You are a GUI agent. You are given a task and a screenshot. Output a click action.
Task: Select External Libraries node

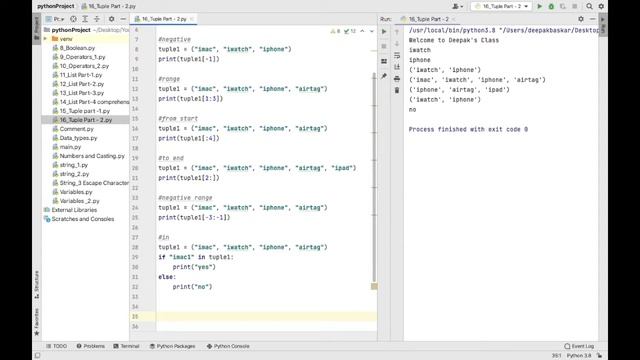(x=74, y=210)
